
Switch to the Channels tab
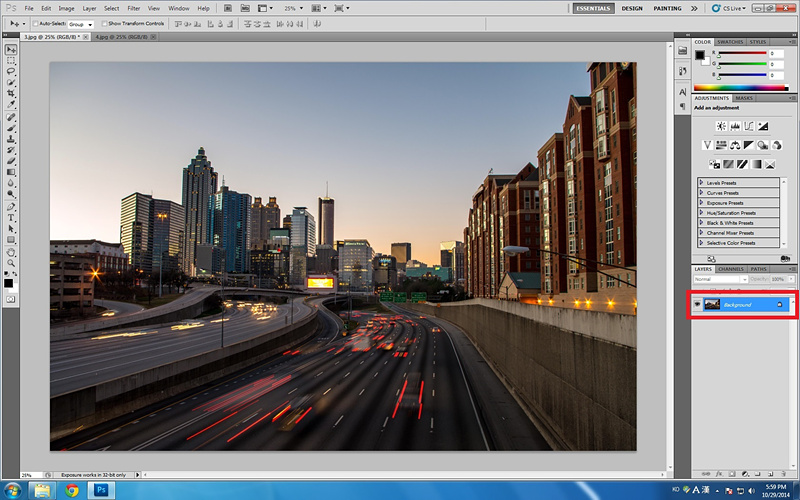pyautogui.click(x=730, y=269)
